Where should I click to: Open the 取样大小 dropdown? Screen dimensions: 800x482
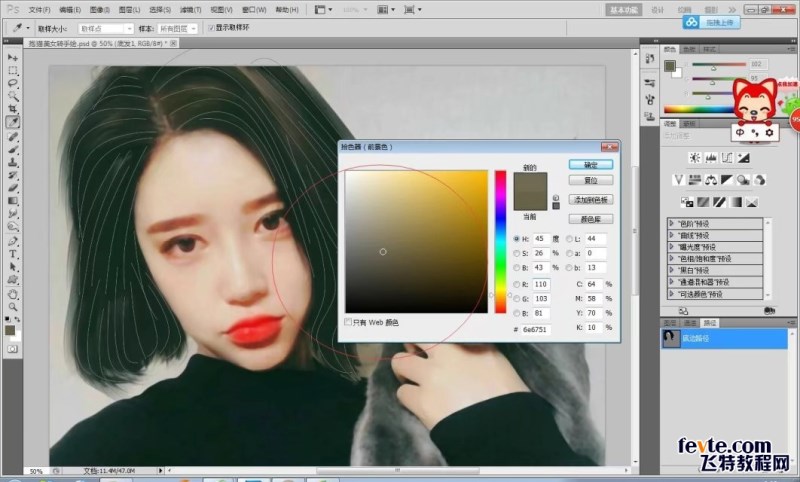click(x=105, y=29)
